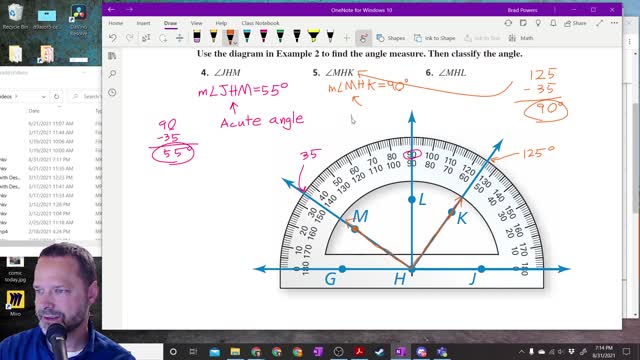The image size is (640, 360).
Task: Pick the green pen
Action: pyautogui.click(x=280, y=37)
